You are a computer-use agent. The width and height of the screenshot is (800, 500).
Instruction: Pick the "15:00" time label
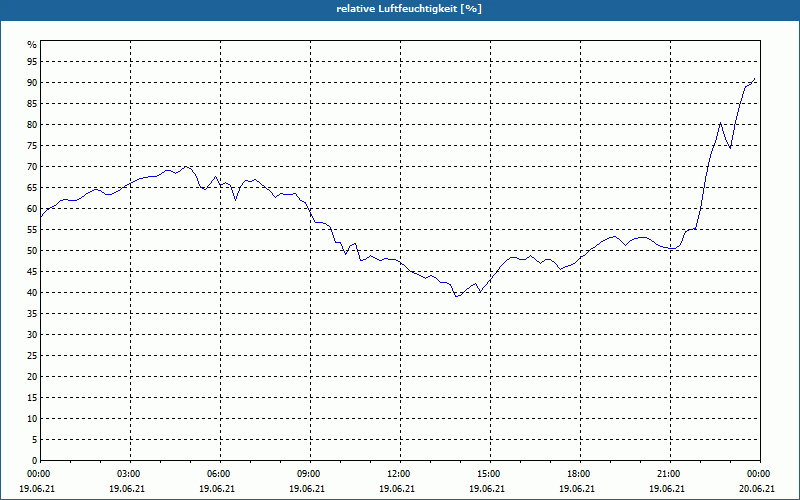pos(490,474)
